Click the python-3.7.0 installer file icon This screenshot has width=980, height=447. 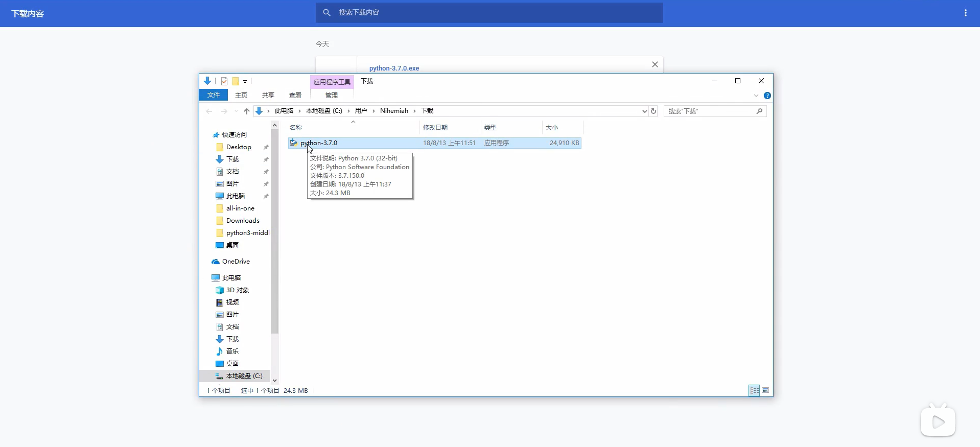click(294, 143)
